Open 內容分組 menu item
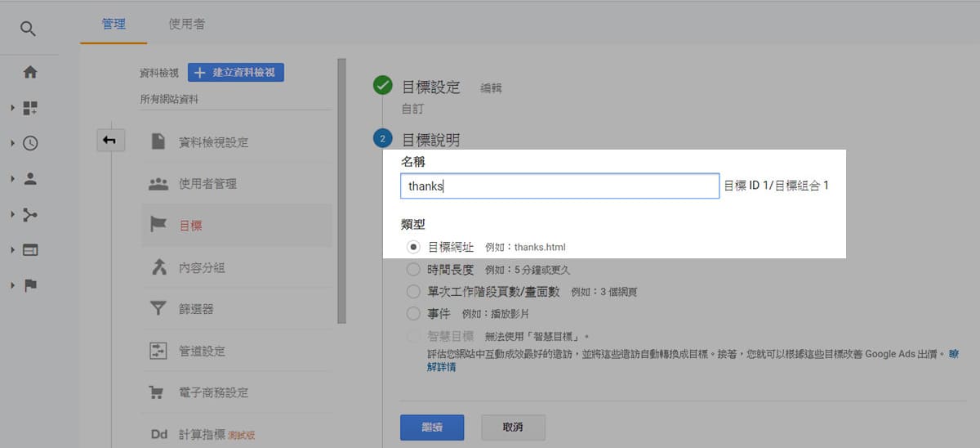Viewport: 980px width, 448px height. point(237,267)
